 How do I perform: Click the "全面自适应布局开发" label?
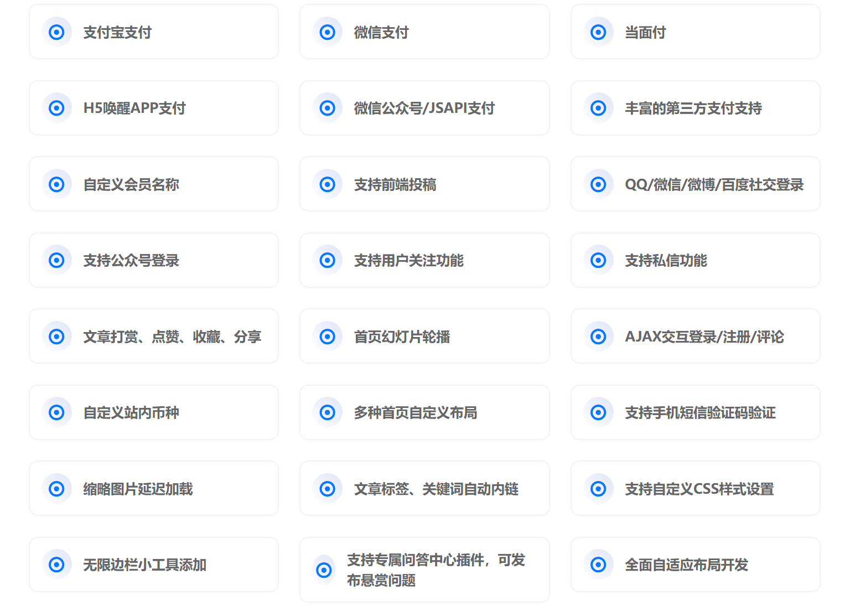point(687,565)
